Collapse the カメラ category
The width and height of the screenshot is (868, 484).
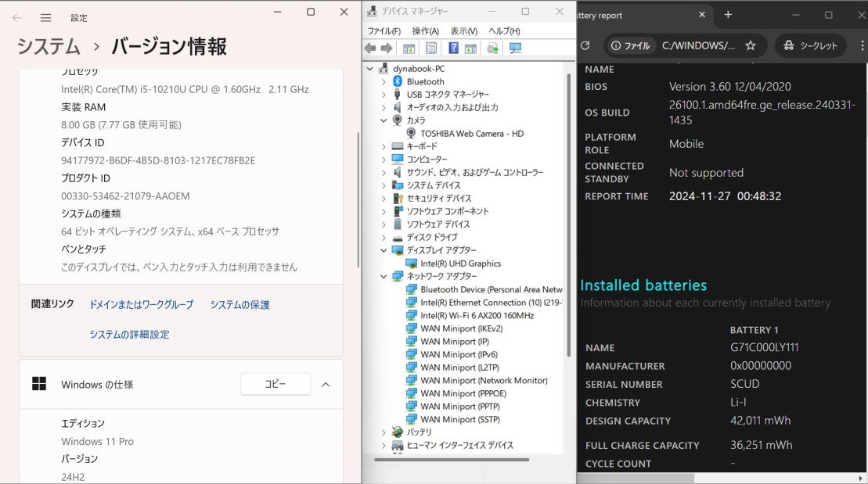coord(384,120)
